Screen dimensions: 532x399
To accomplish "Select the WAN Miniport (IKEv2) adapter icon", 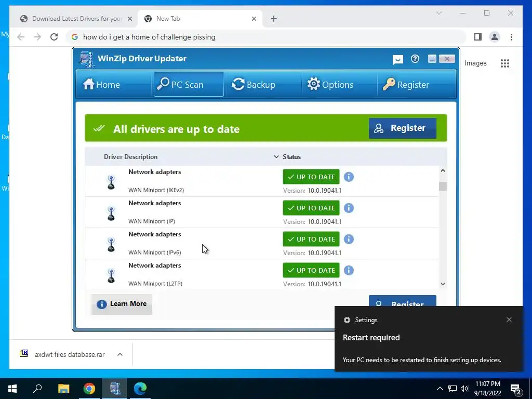I will (111, 182).
